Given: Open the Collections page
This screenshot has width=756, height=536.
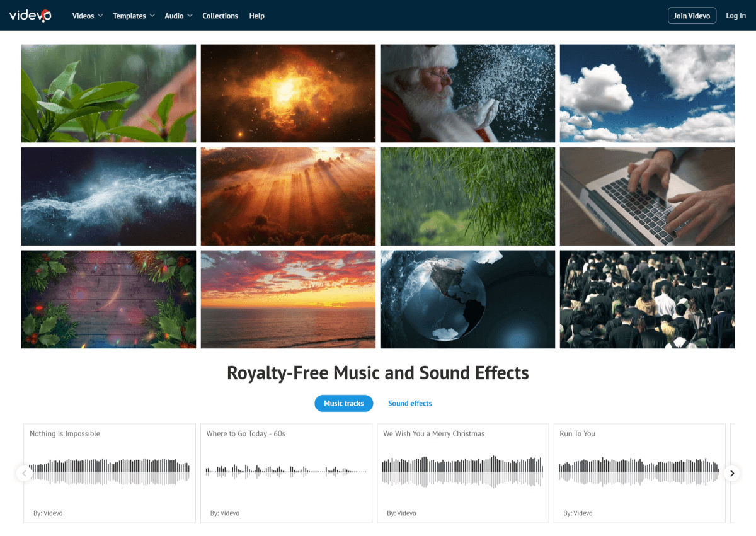Looking at the screenshot, I should coord(220,16).
